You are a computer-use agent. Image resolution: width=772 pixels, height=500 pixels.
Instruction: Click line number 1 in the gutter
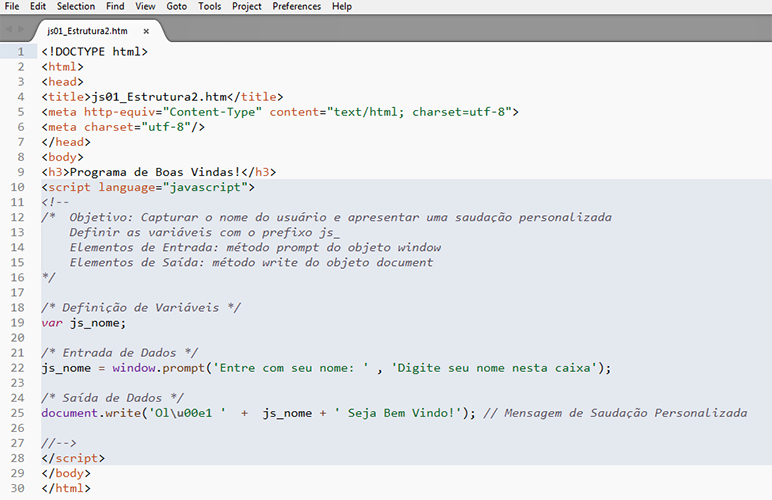(x=21, y=52)
